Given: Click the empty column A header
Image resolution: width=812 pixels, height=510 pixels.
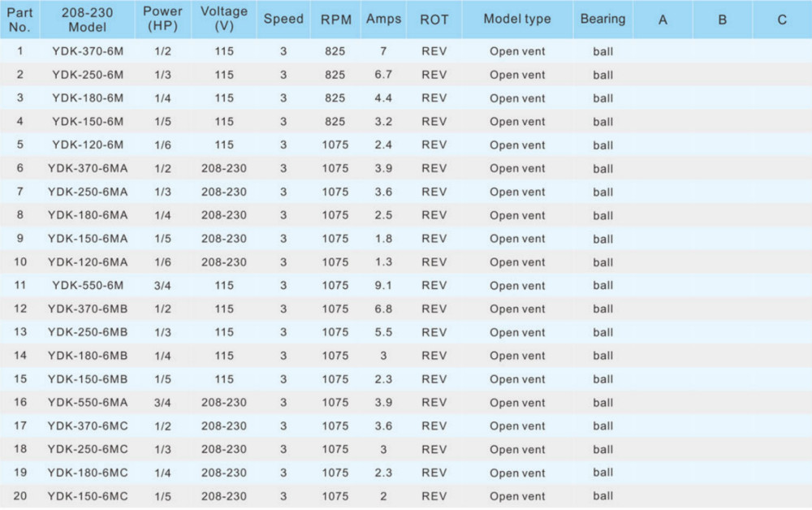Looking at the screenshot, I should 663,19.
